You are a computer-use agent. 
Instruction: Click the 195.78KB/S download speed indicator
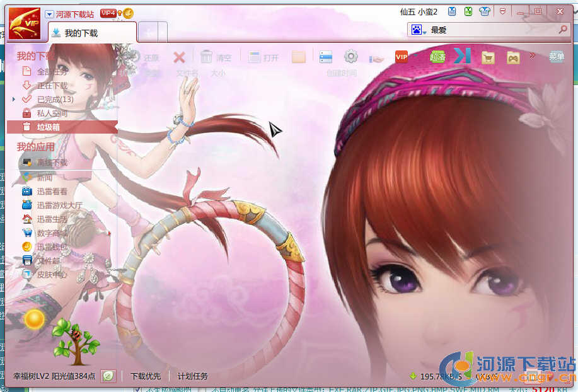[x=436, y=376]
